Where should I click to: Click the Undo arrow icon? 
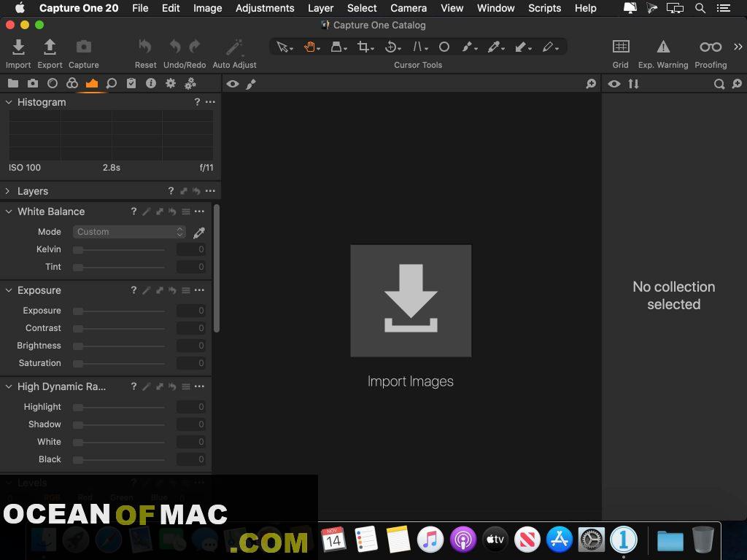(x=175, y=47)
